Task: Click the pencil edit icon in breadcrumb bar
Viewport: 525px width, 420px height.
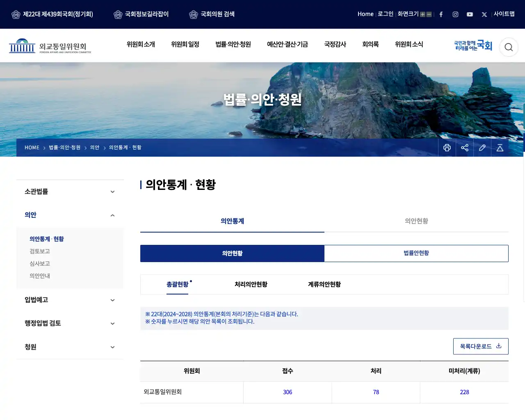Action: pyautogui.click(x=482, y=148)
